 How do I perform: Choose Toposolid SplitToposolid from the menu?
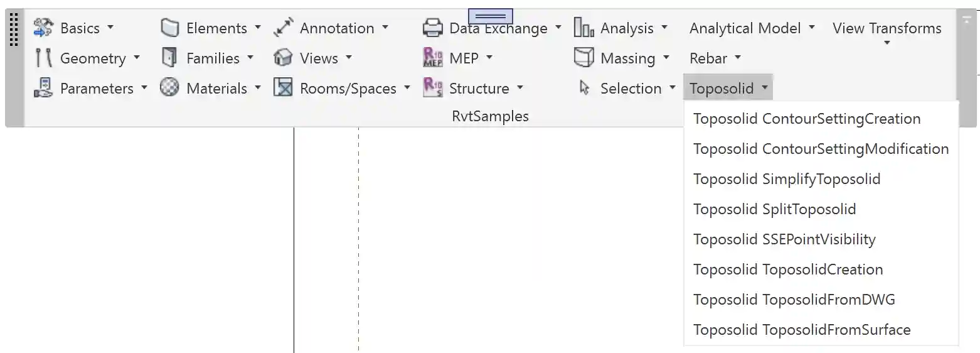[774, 209]
